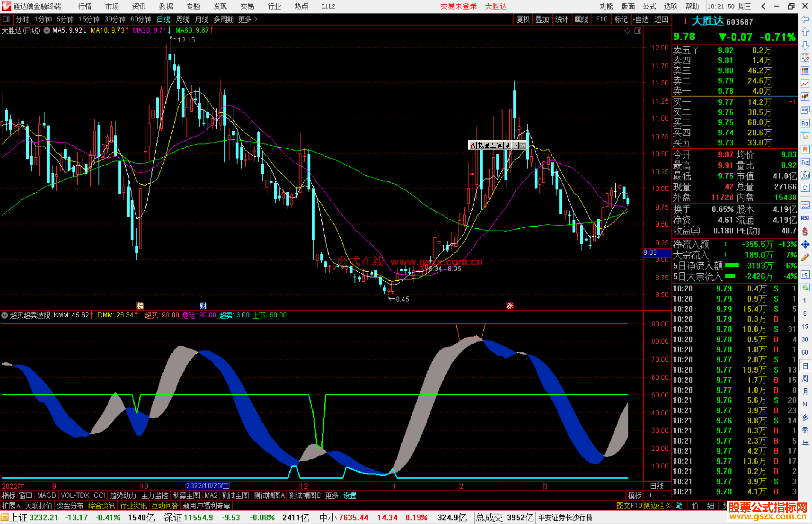The width and height of the screenshot is (812, 524).
Task: Toggle the 超买超卖波段 indicator circle button
Action: (x=5, y=315)
